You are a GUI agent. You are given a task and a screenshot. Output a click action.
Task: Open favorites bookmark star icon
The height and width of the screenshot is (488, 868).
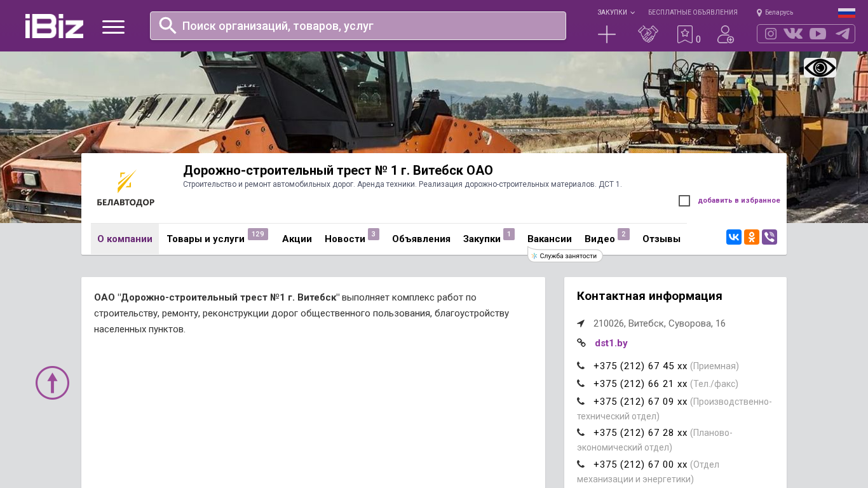coord(685,34)
